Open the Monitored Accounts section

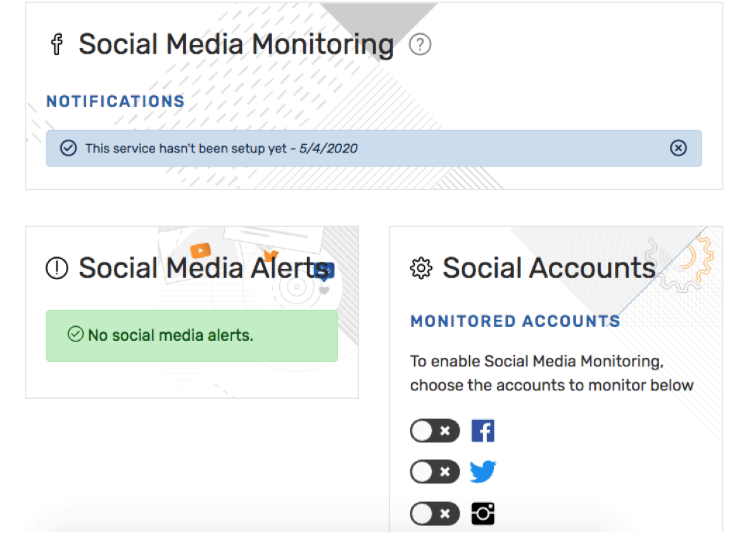(x=515, y=321)
